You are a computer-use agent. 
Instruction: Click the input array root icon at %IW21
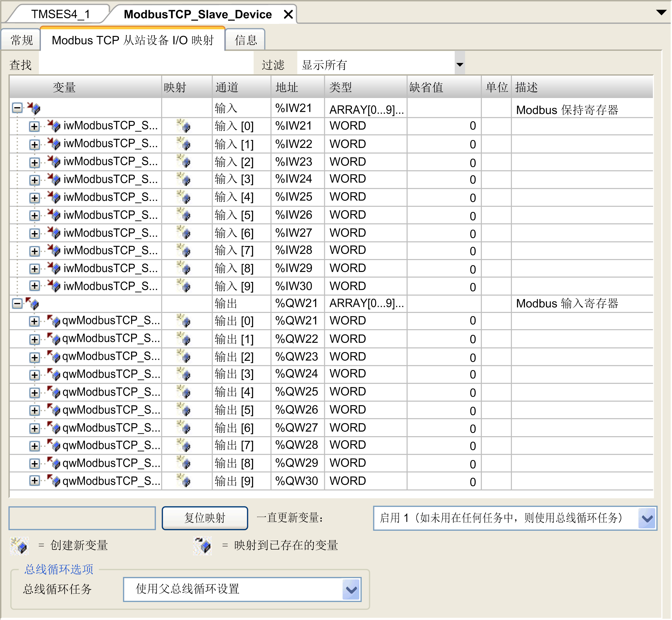pyautogui.click(x=34, y=108)
